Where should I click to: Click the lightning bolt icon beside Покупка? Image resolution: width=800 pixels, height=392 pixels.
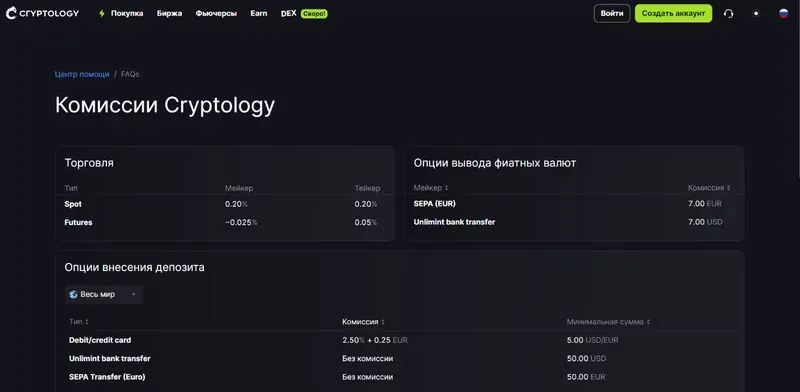click(102, 14)
